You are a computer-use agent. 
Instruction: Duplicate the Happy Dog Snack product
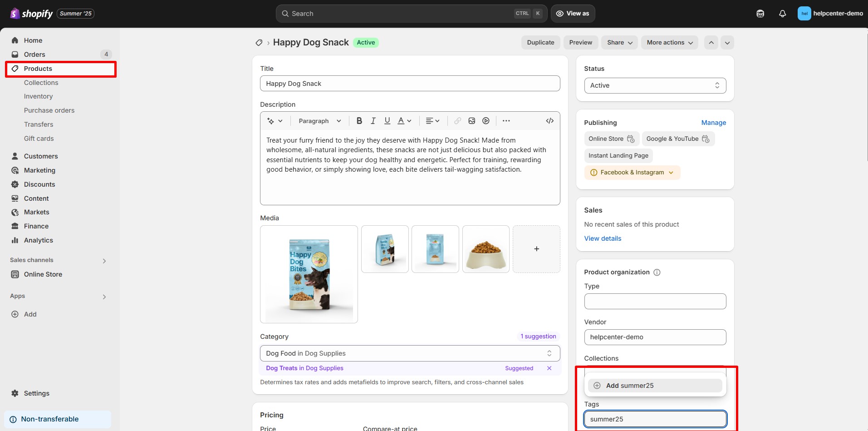540,42
